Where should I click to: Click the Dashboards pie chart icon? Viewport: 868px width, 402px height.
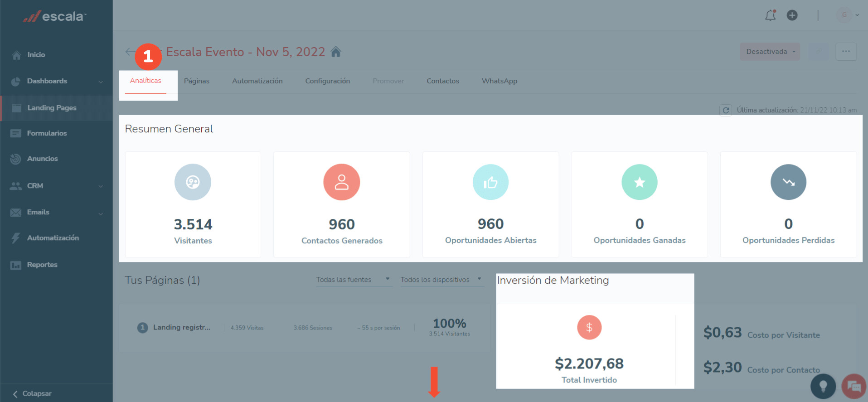click(x=16, y=82)
